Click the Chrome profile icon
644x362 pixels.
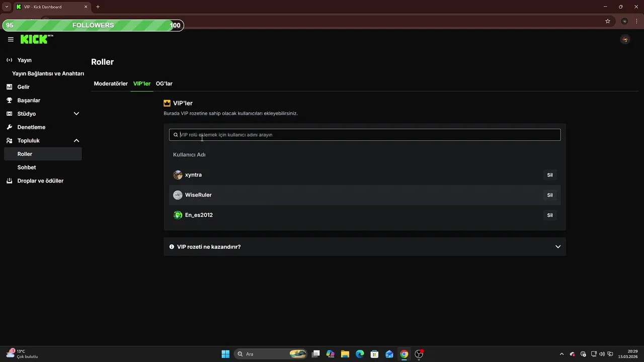(x=624, y=21)
